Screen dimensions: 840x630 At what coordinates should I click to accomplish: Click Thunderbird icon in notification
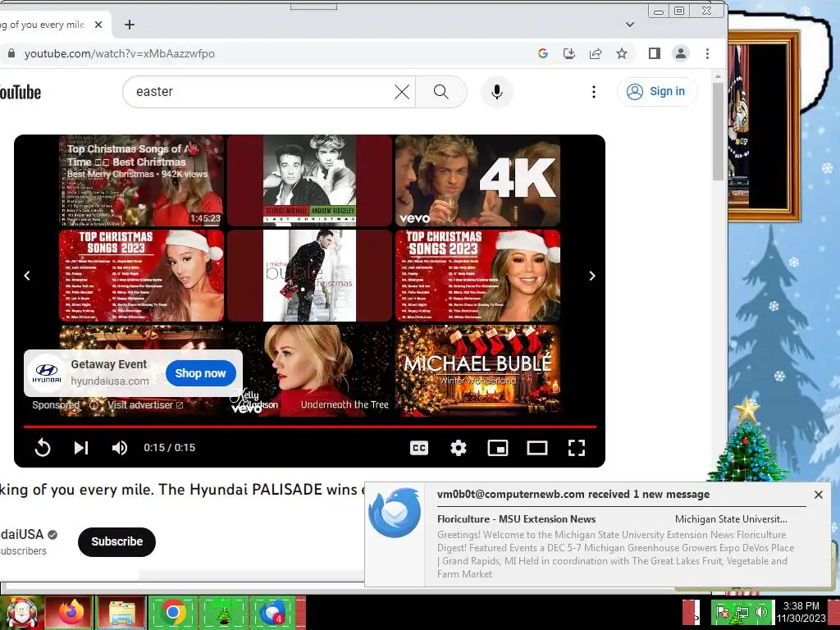[395, 513]
